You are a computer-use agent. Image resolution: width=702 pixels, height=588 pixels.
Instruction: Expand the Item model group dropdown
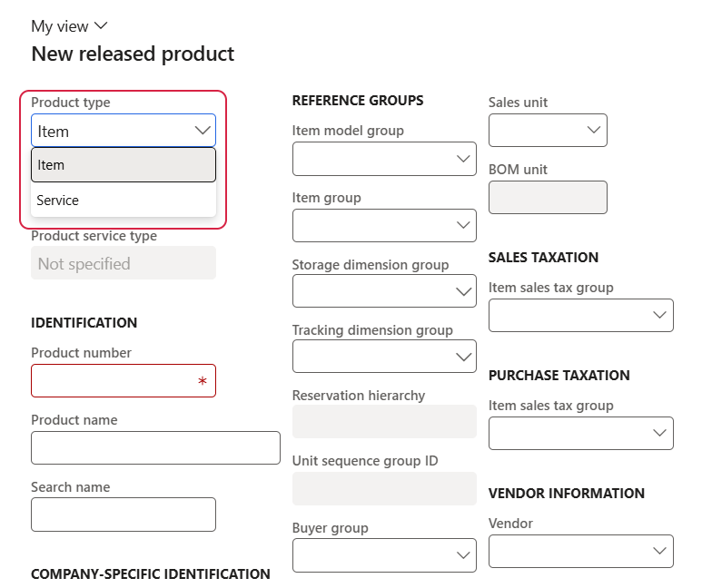[x=463, y=159]
